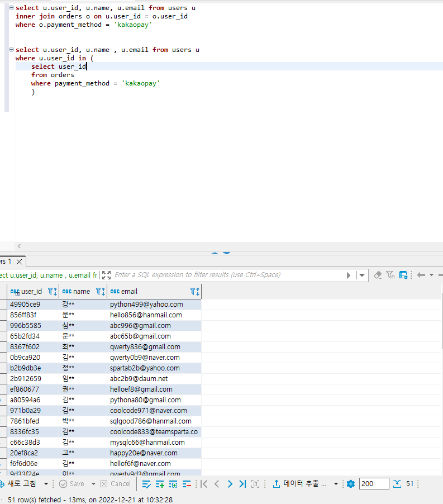Click the row count icon next to 51
This screenshot has width=443, height=504.
coord(397,484)
